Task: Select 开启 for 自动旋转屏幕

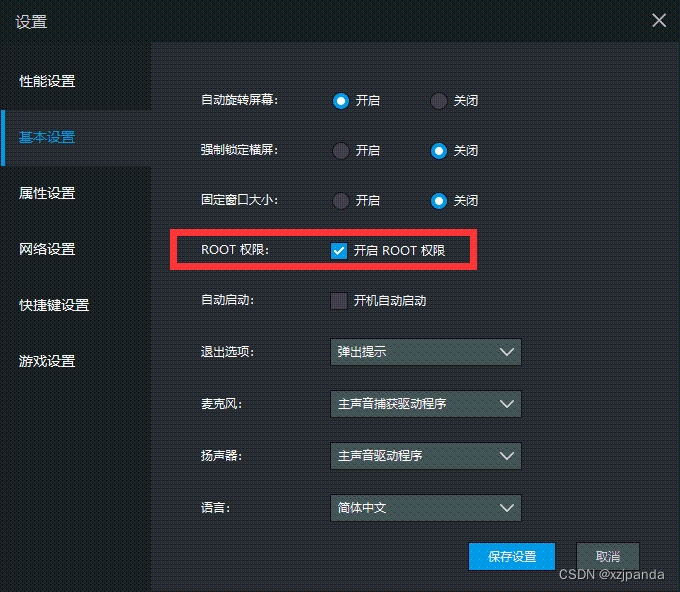Action: point(341,101)
